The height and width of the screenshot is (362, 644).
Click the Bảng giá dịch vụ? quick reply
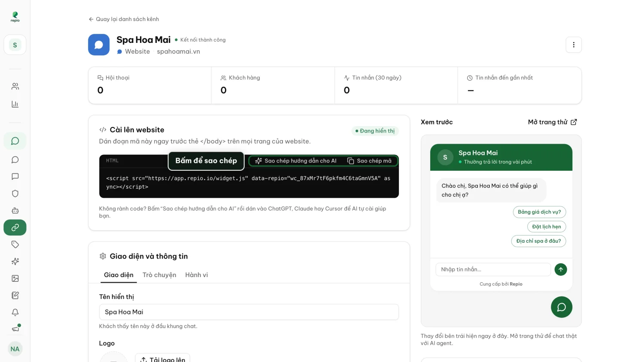click(x=539, y=212)
